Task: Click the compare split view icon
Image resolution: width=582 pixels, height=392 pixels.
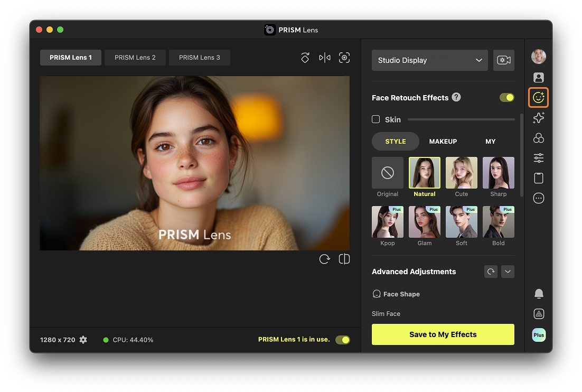Action: [344, 259]
